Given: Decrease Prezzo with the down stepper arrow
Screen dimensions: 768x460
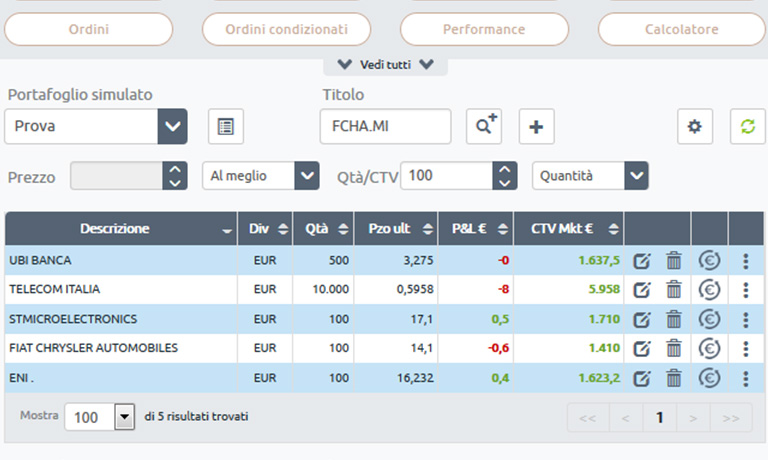Looking at the screenshot, I should click(175, 183).
